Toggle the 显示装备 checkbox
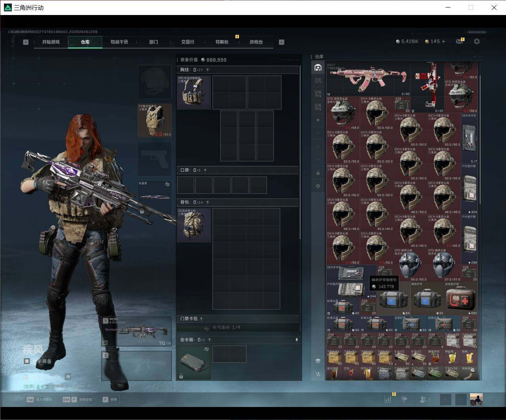The height and width of the screenshot is (420, 506). click(x=27, y=361)
